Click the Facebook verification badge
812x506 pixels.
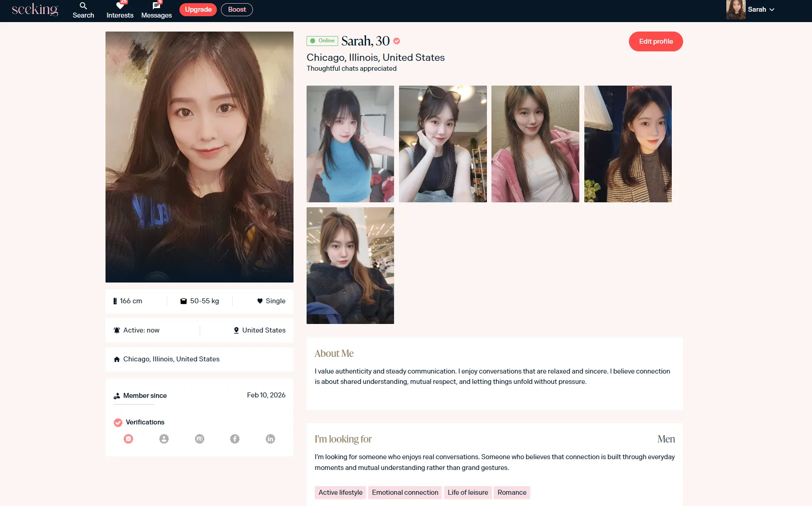(x=235, y=439)
